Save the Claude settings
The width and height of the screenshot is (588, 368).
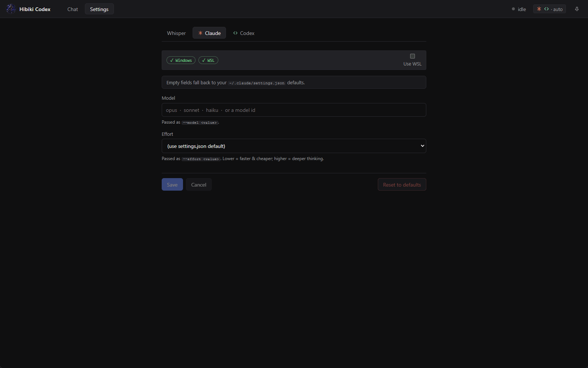click(172, 185)
